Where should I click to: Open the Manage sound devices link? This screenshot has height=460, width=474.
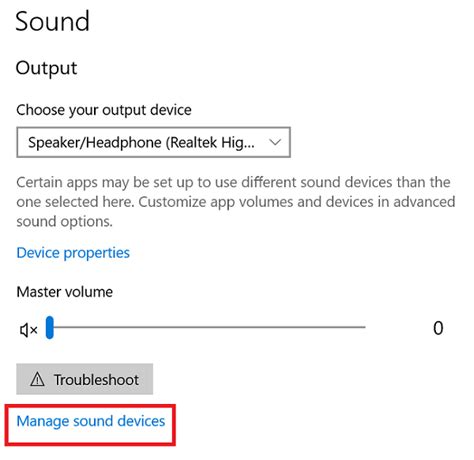tap(91, 421)
